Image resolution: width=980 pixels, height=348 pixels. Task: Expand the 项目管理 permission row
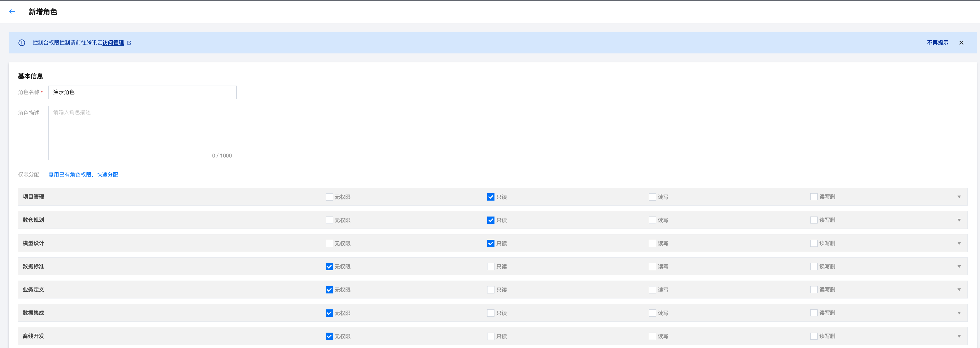[959, 197]
